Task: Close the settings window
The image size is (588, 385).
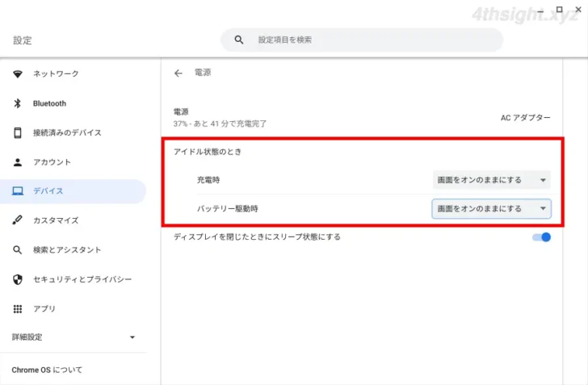Action: click(x=578, y=10)
